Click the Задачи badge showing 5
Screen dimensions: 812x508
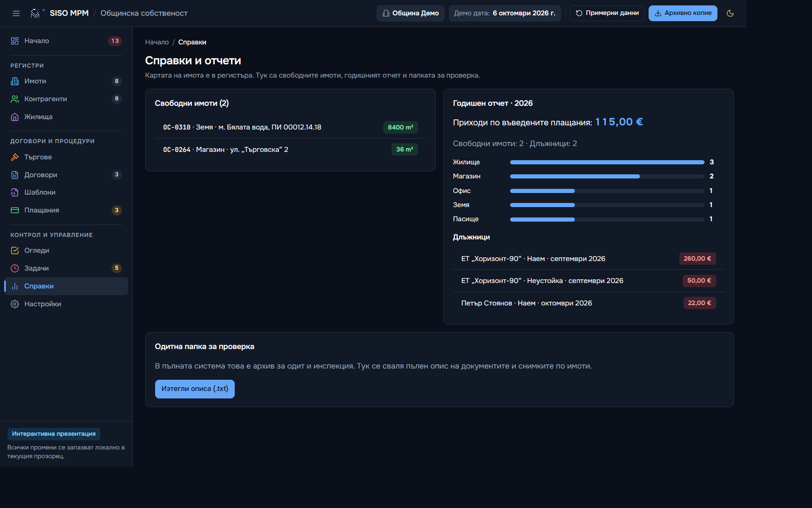(x=117, y=268)
